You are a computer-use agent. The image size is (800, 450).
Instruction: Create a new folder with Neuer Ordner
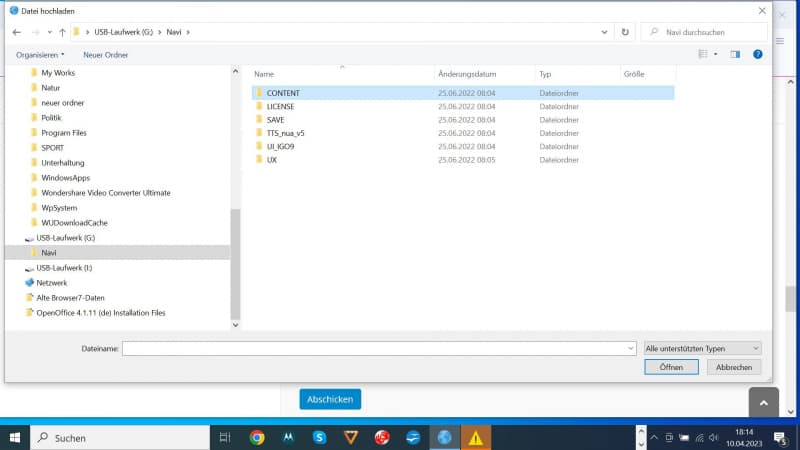click(106, 55)
